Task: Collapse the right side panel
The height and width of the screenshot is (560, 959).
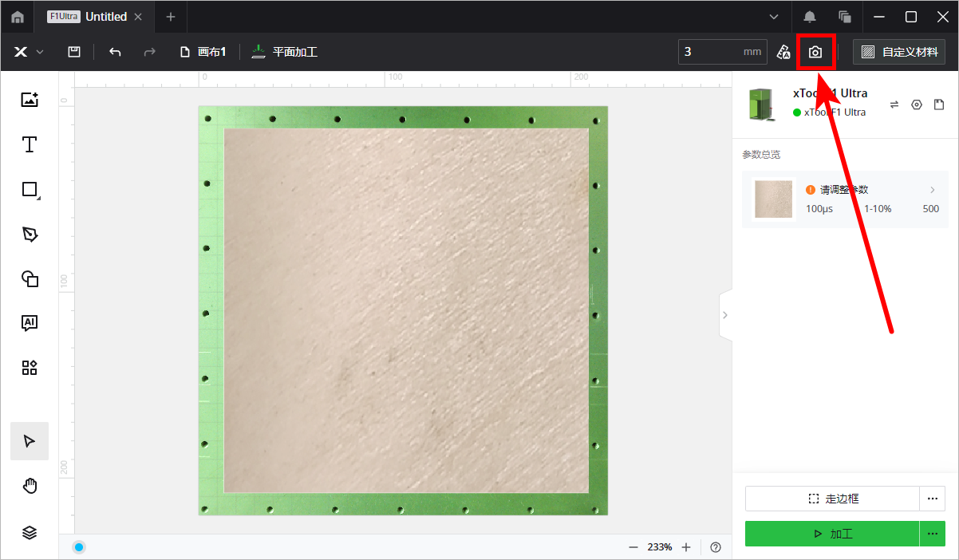Action: point(724,315)
